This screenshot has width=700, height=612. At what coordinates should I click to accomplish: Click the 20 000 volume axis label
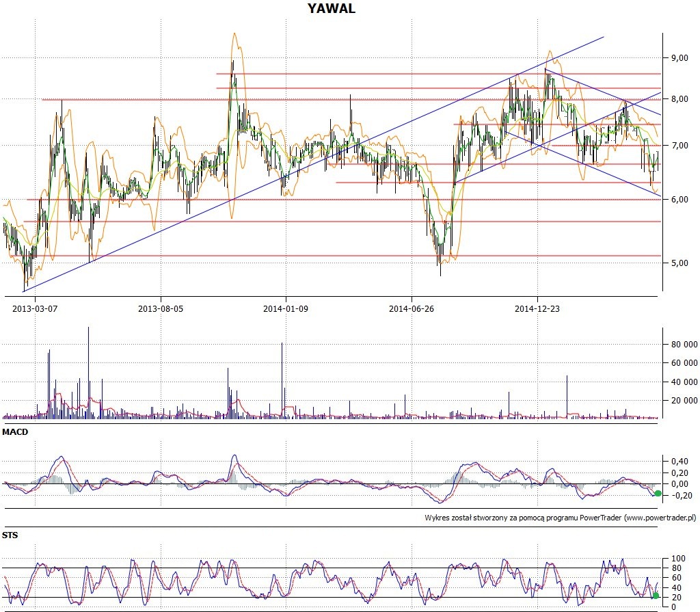click(684, 400)
